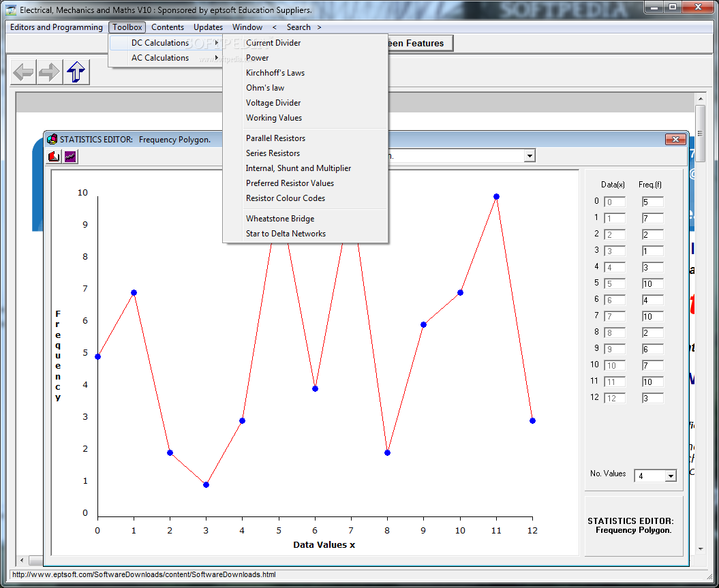Choose Star to Delta Networks
This screenshot has height=588, width=719.
[x=305, y=233]
